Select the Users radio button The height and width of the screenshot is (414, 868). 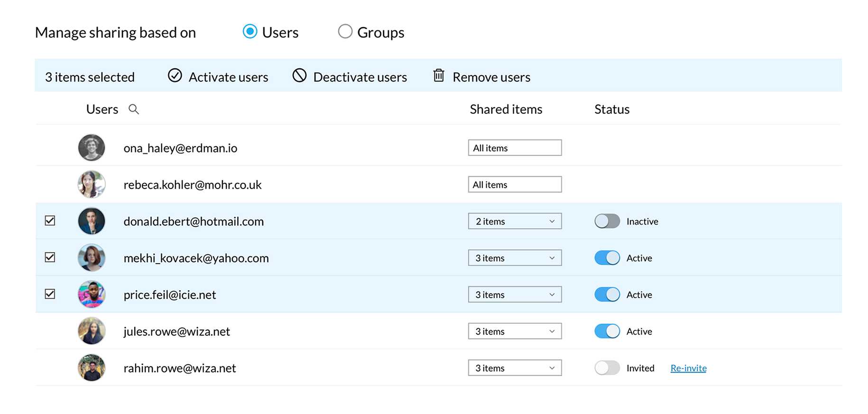coord(250,32)
